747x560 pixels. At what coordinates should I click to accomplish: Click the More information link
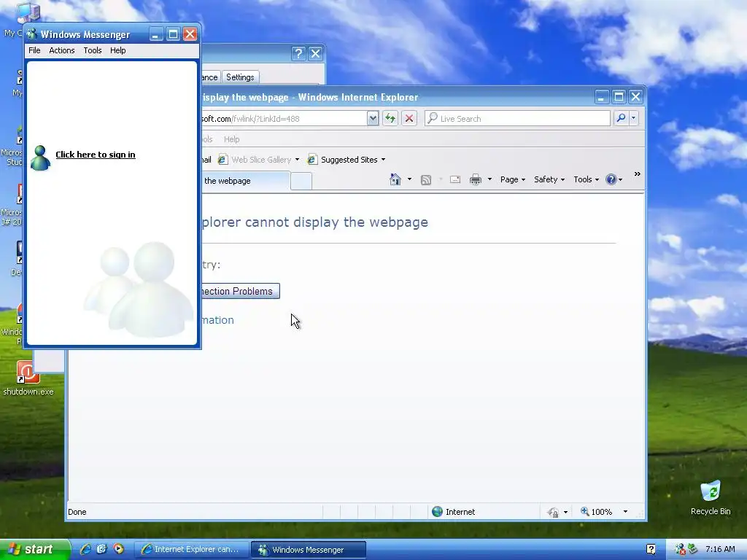217,320
